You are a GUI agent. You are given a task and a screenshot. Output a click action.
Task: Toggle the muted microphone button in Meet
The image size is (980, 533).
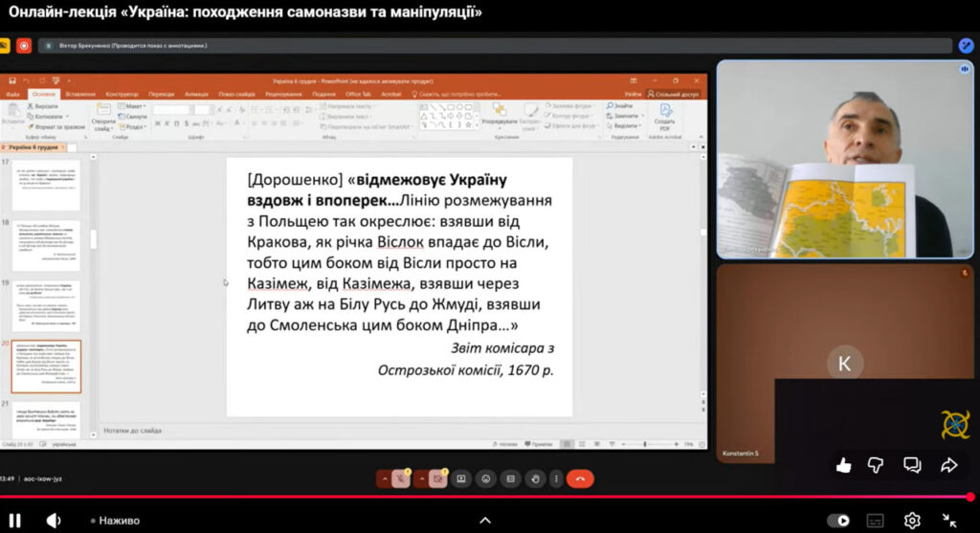click(400, 477)
